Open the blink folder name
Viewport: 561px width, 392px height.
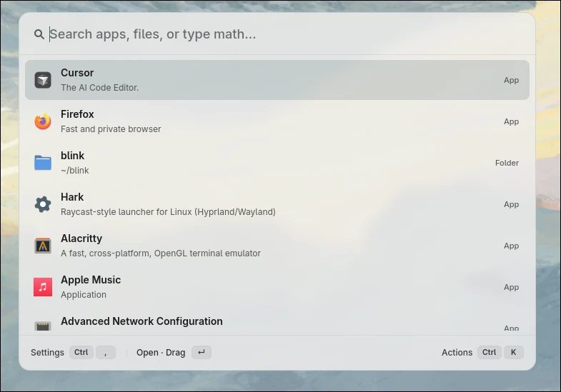73,156
